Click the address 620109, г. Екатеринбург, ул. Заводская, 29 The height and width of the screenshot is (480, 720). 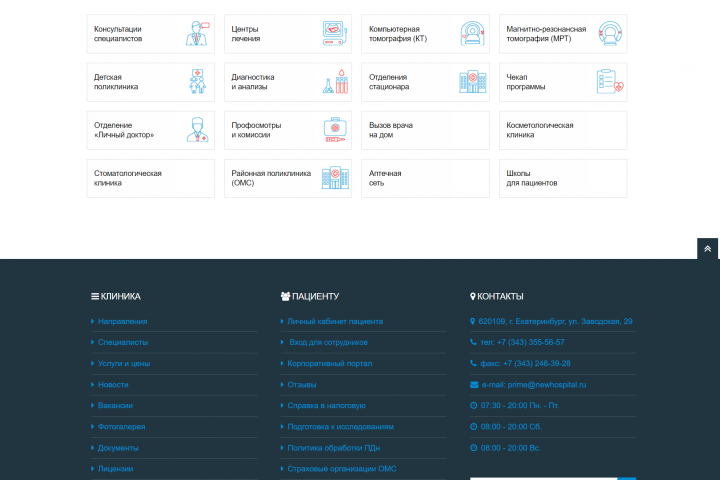[555, 322]
